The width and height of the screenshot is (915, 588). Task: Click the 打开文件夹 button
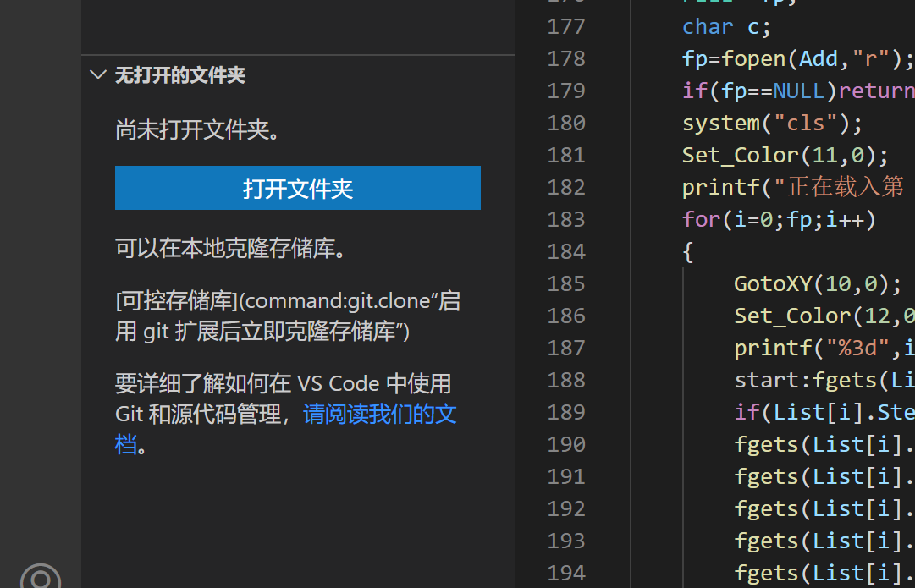[x=297, y=188]
